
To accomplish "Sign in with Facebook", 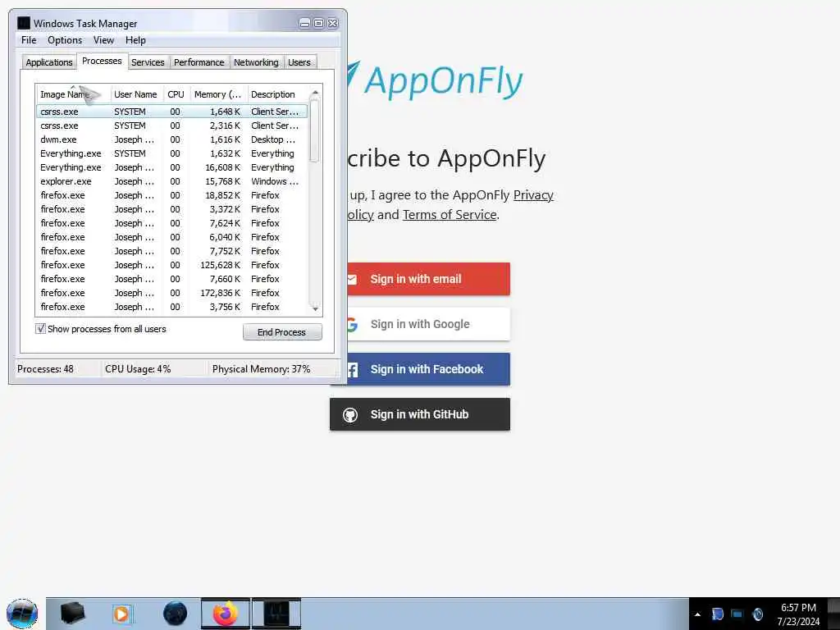I will pos(419,369).
